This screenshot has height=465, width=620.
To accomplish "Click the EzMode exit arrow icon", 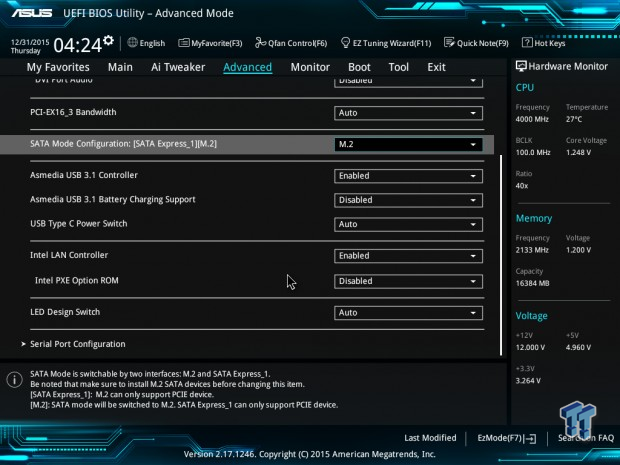I will pos(531,438).
